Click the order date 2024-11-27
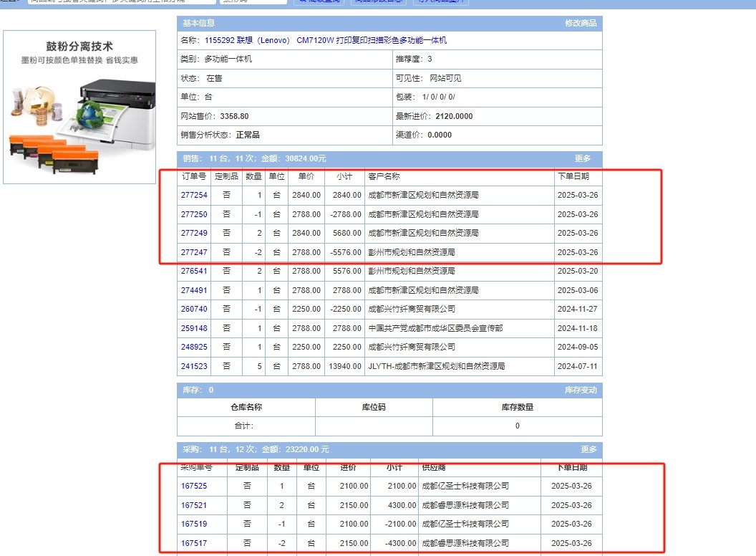Image resolution: width=756 pixels, height=556 pixels. (x=578, y=309)
